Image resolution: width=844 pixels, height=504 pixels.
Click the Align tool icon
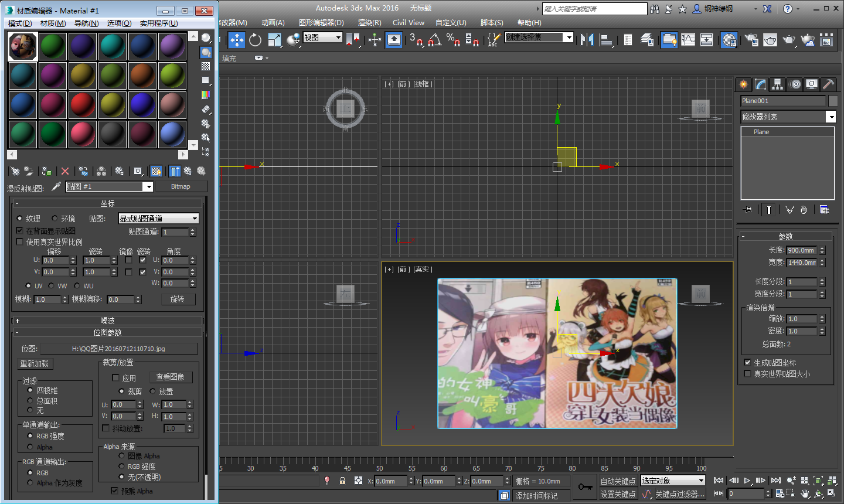607,40
